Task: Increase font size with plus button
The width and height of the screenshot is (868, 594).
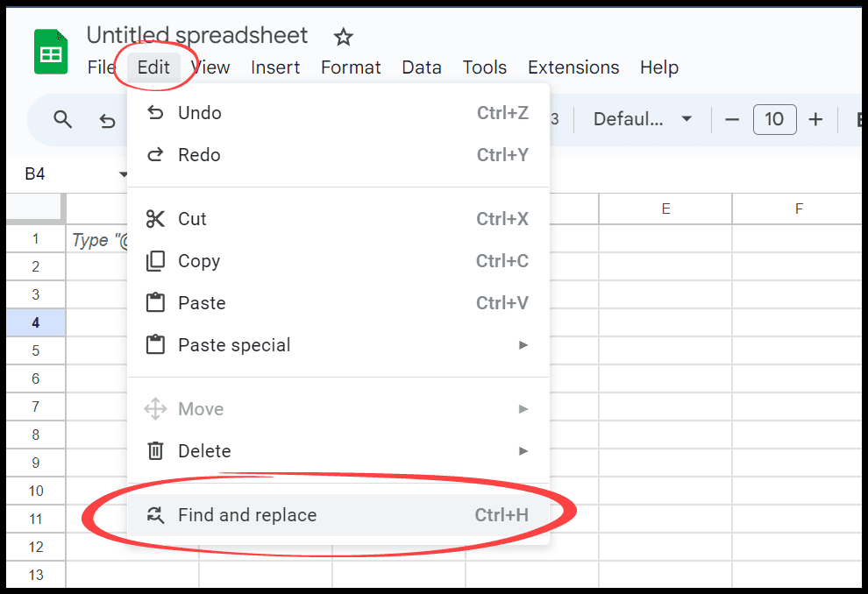Action: point(815,119)
